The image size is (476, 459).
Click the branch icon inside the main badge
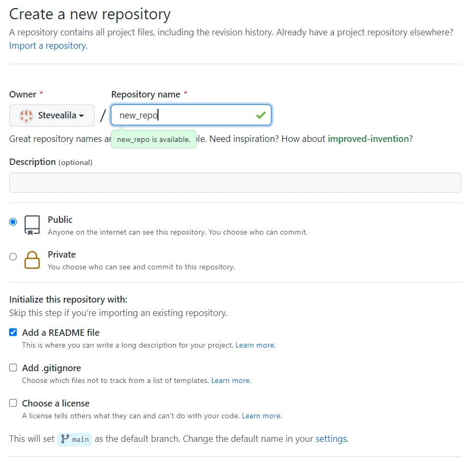click(x=65, y=439)
